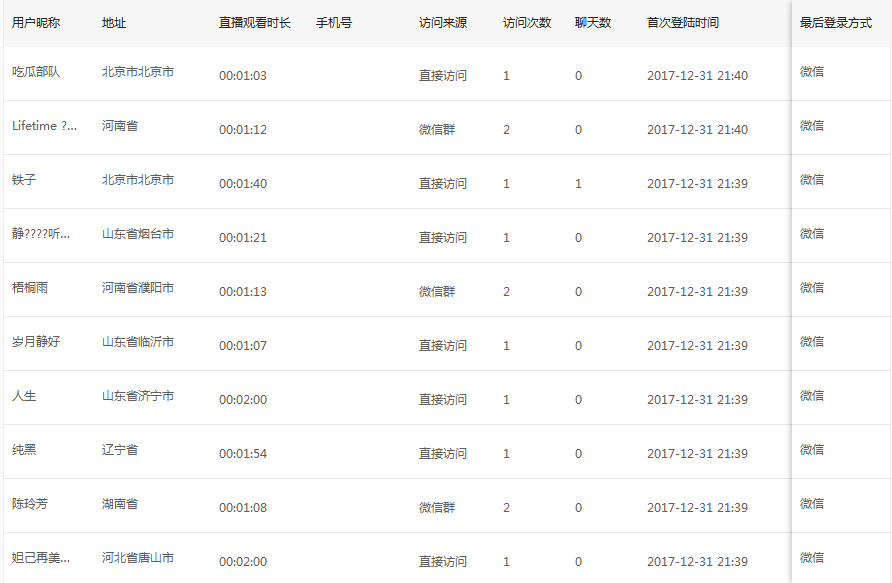Click watch duration 00:02:00 in 人生 row

pos(243,400)
